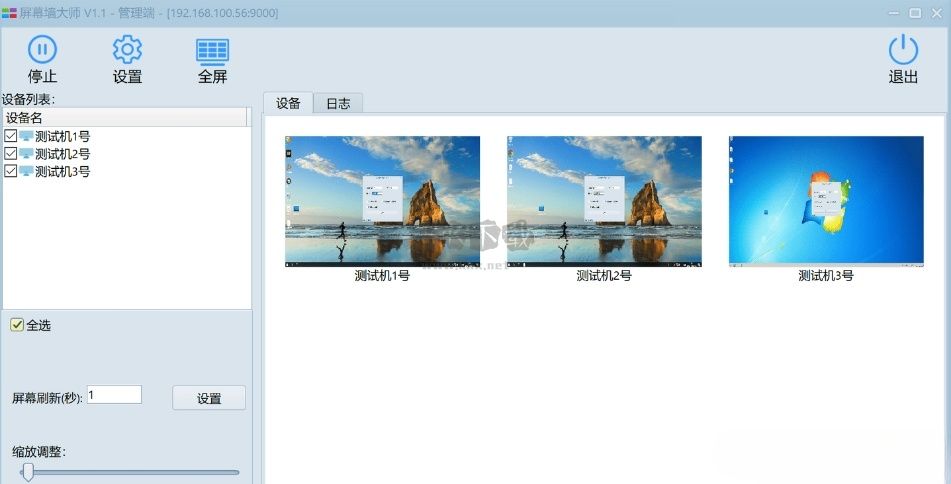Toggle the 全选 checkbox
This screenshot has width=951, height=484.
pyautogui.click(x=17, y=325)
